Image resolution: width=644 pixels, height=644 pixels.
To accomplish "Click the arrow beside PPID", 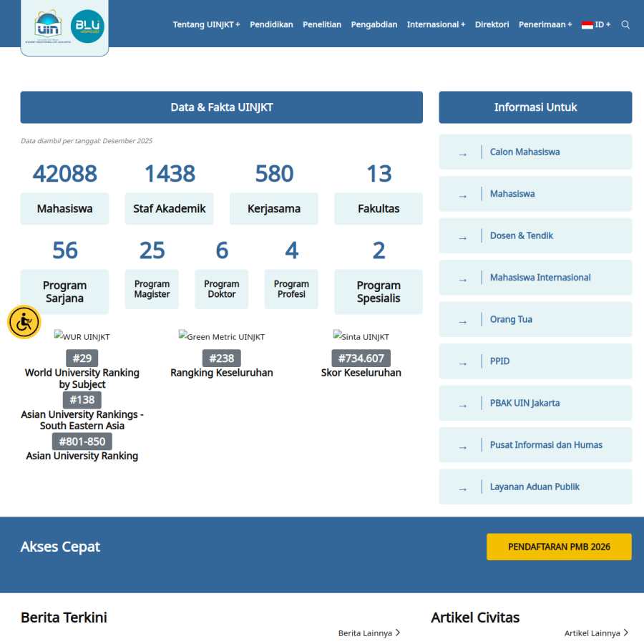I will pos(463,364).
